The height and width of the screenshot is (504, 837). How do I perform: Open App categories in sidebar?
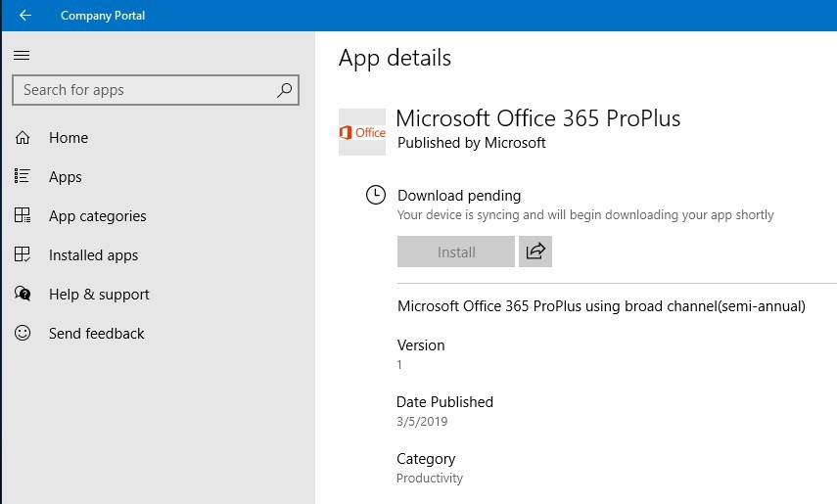[98, 216]
